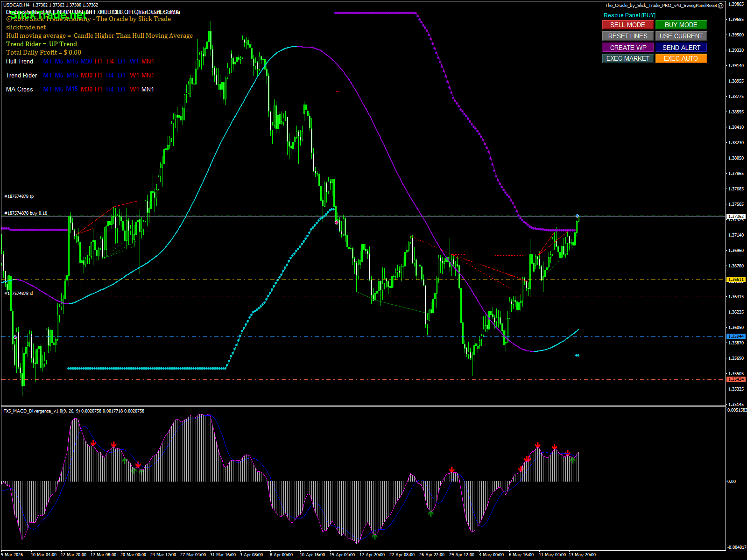
Task: Click the Hull Trend M1 timeframe label
Action: coord(48,61)
